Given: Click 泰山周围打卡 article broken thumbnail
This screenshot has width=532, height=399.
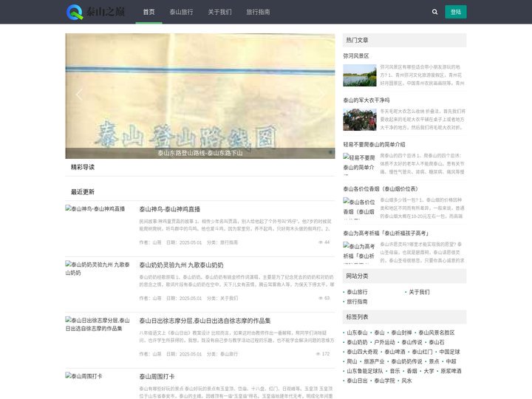Looking at the screenshot, I should 83,376.
